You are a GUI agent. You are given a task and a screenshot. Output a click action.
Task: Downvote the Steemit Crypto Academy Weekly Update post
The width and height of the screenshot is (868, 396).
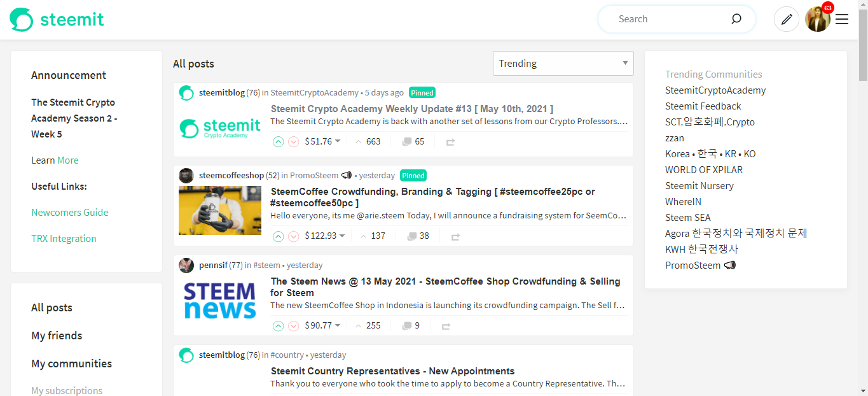(x=294, y=142)
